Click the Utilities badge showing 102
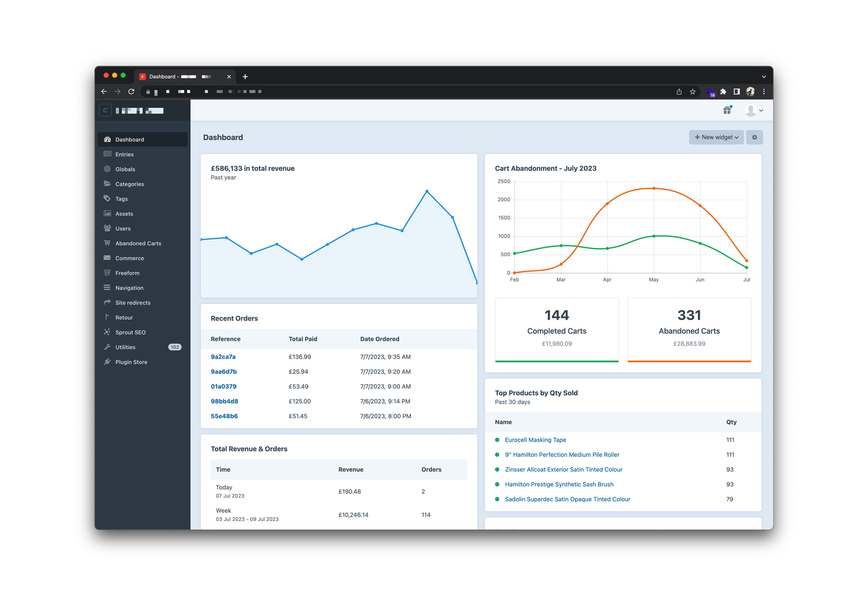Image resolution: width=868 pixels, height=611 pixels. pos(175,347)
